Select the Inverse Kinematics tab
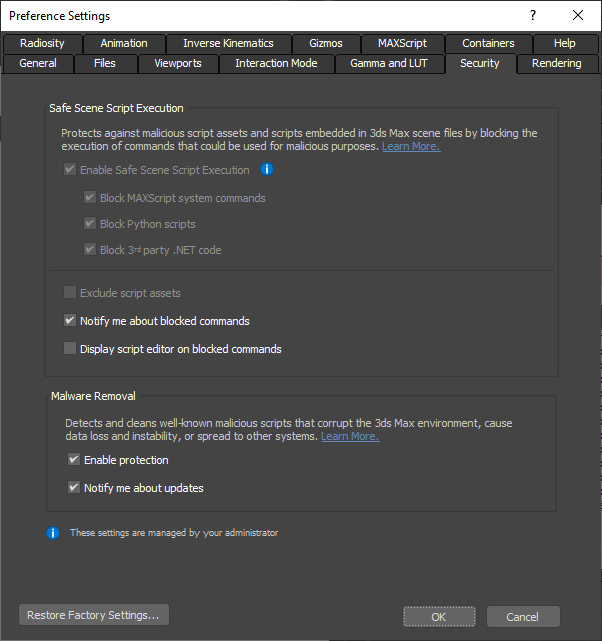602x641 pixels. pyautogui.click(x=228, y=43)
